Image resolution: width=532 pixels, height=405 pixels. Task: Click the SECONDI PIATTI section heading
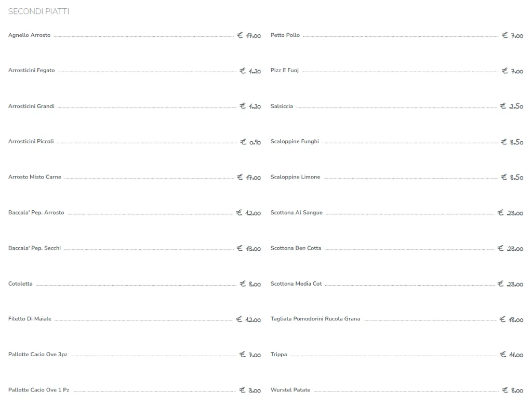click(38, 11)
